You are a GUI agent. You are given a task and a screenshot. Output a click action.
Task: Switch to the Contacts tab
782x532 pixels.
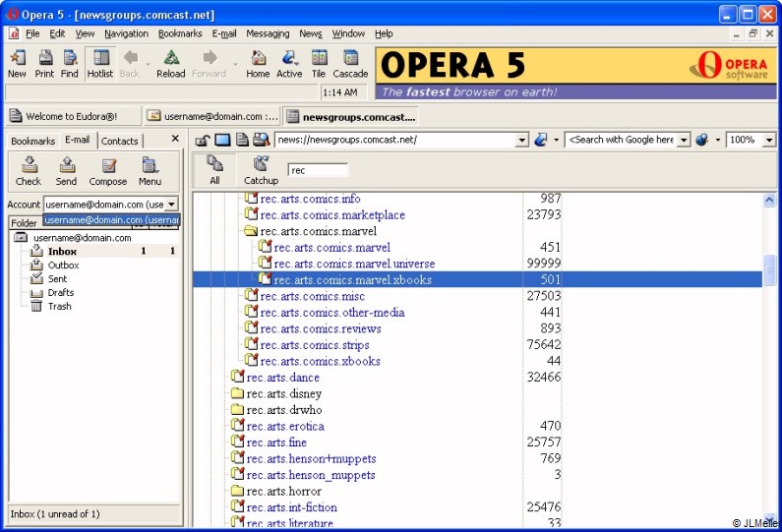pos(120,141)
